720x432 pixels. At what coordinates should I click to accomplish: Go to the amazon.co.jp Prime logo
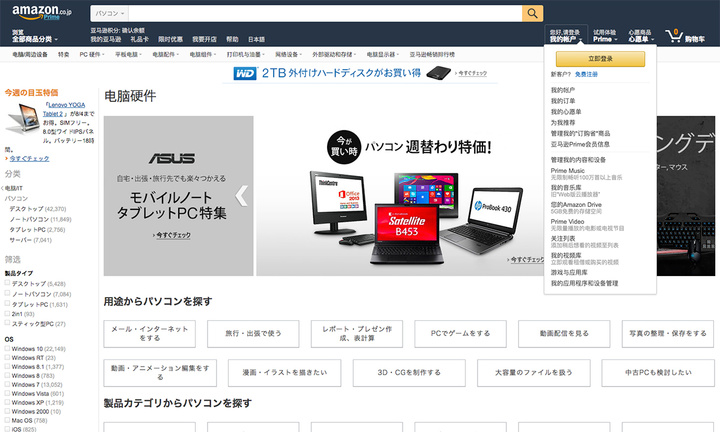[42, 12]
